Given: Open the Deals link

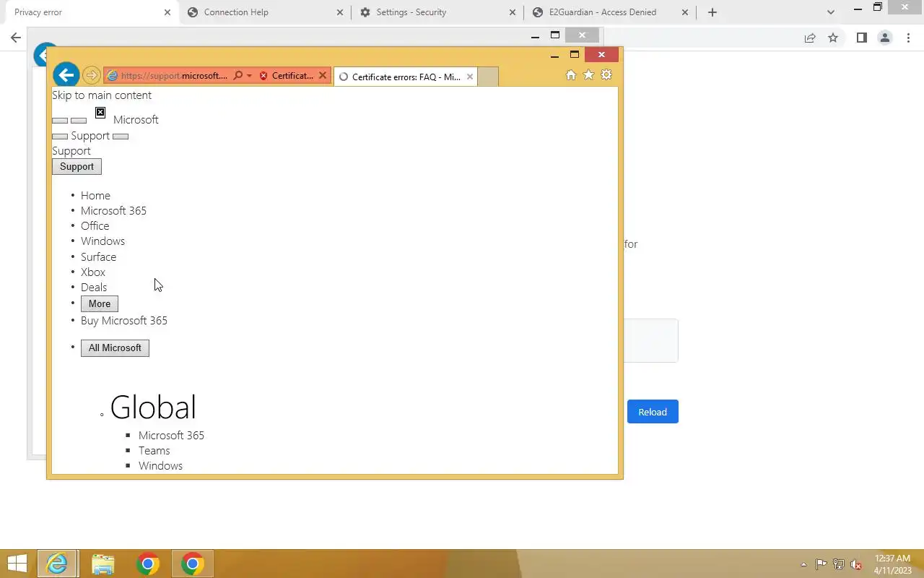Looking at the screenshot, I should pos(94,288).
